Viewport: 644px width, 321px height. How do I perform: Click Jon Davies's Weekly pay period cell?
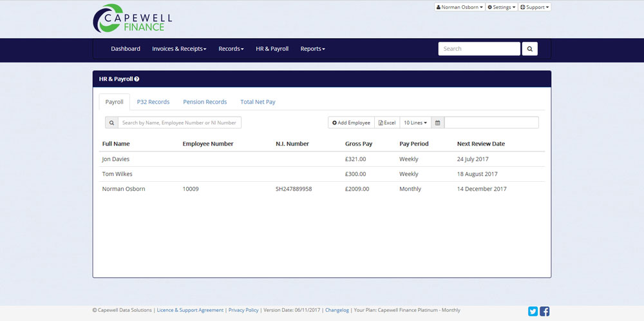[409, 159]
